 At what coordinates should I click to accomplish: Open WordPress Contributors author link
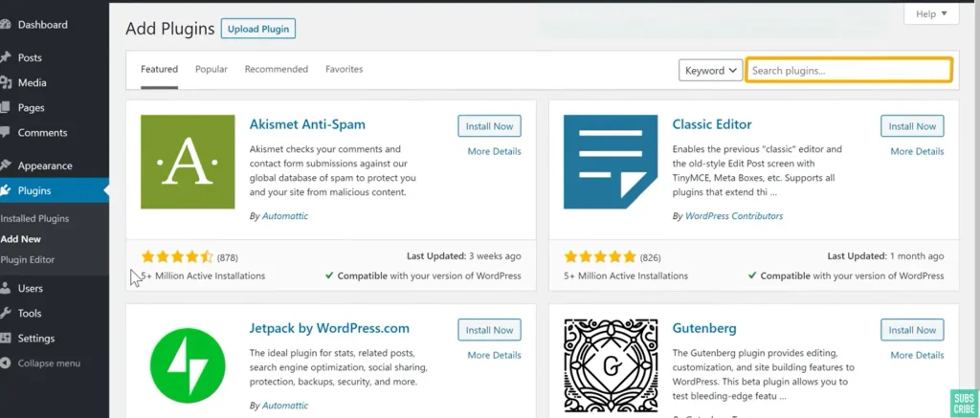734,215
